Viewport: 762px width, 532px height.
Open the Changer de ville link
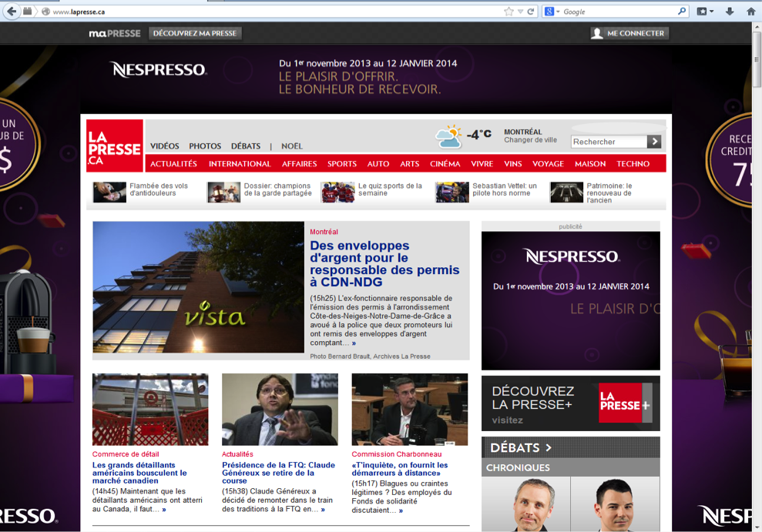[530, 141]
